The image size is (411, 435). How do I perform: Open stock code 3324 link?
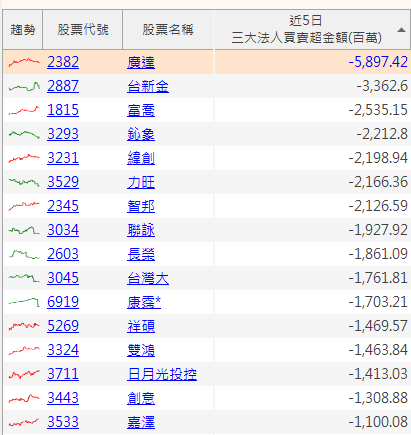point(63,350)
